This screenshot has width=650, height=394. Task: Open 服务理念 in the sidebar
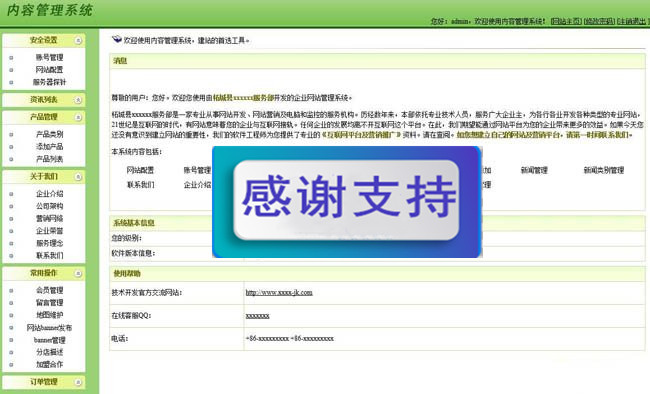pyautogui.click(x=49, y=243)
